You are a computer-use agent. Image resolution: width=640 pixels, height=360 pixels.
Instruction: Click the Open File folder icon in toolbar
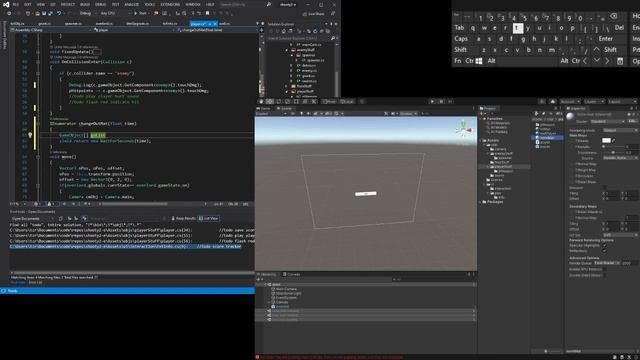click(37, 13)
